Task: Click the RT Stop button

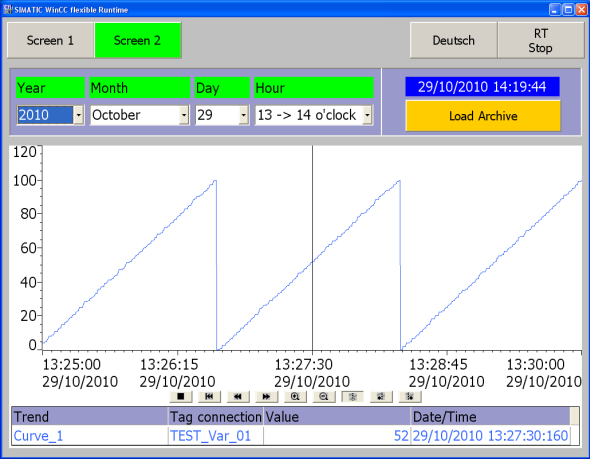Action: [x=541, y=40]
